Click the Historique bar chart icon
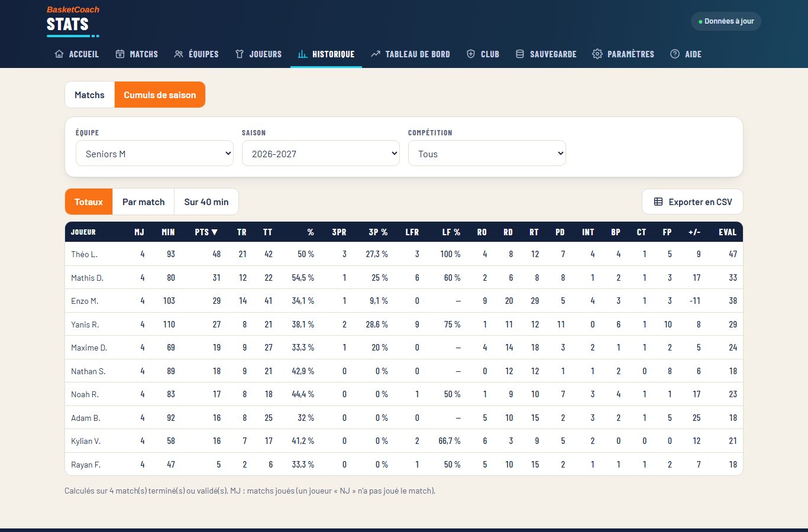The width and height of the screenshot is (808, 532). pyautogui.click(x=302, y=54)
